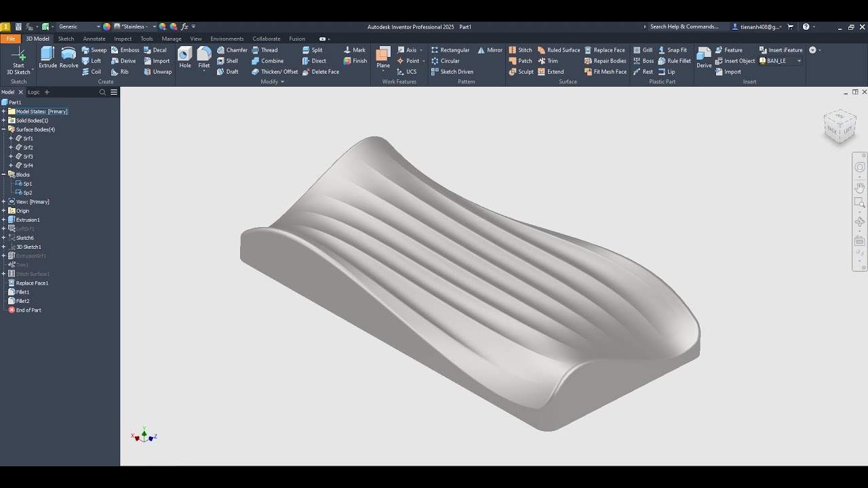Create a work Plane
The width and height of the screenshot is (868, 488).
pos(383,58)
